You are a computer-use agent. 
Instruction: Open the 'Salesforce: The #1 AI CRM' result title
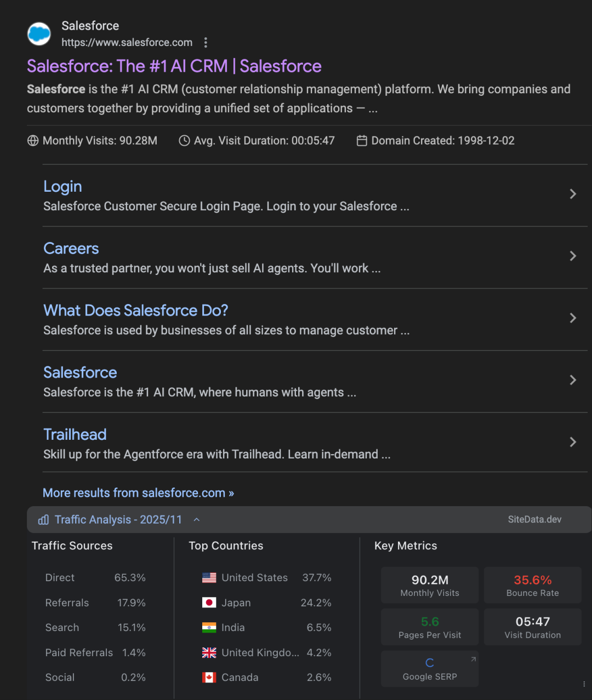click(174, 66)
